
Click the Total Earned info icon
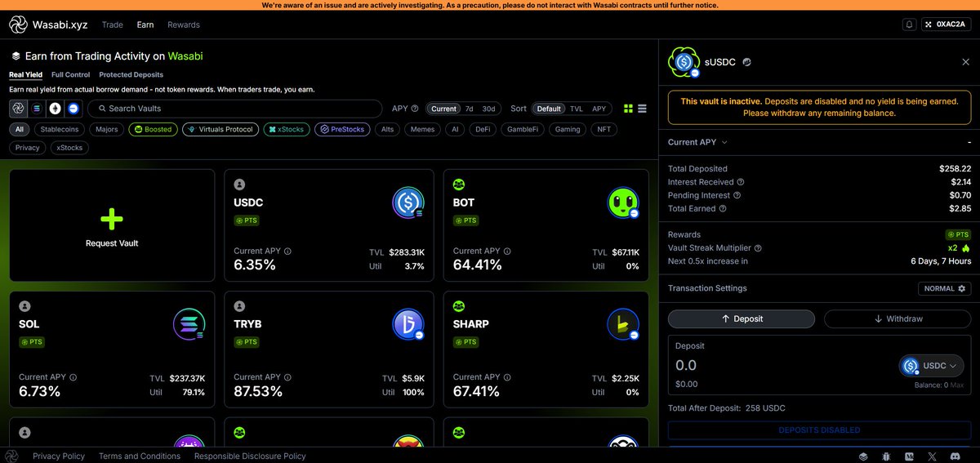click(x=721, y=208)
